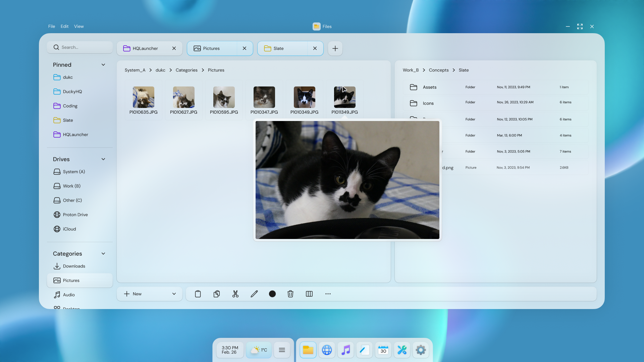Delete selection with the trash icon
644x362 pixels.
click(290, 294)
